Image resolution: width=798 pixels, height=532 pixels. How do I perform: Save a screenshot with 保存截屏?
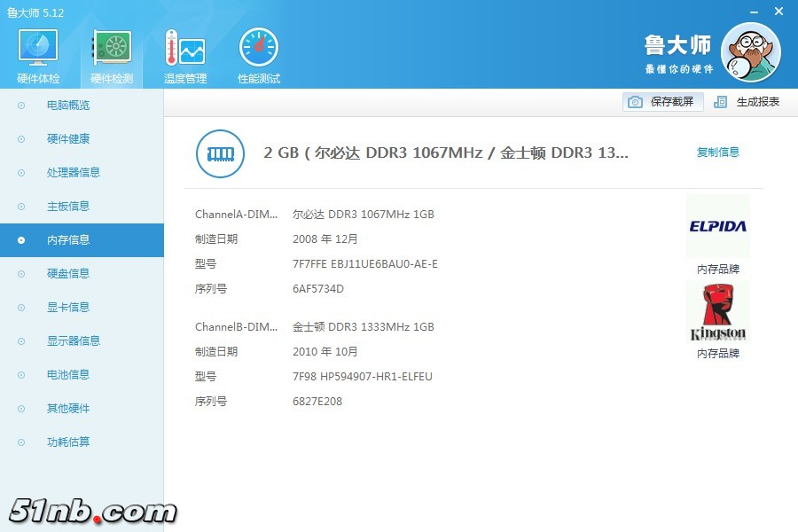(x=663, y=102)
